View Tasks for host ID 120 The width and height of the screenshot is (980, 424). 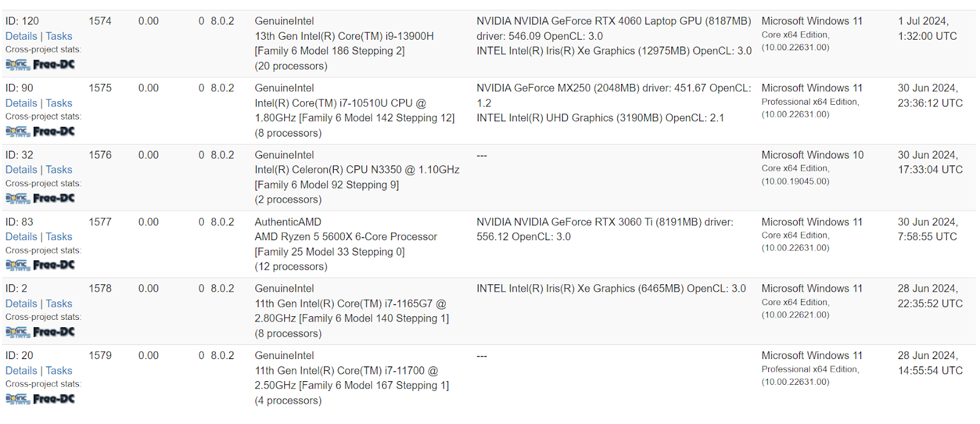point(59,36)
